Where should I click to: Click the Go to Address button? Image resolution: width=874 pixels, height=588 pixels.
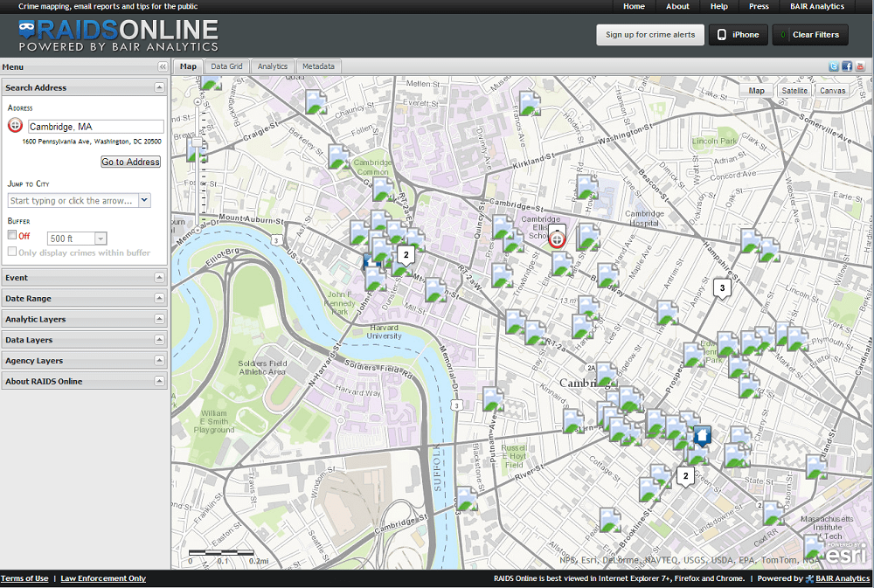tap(130, 162)
